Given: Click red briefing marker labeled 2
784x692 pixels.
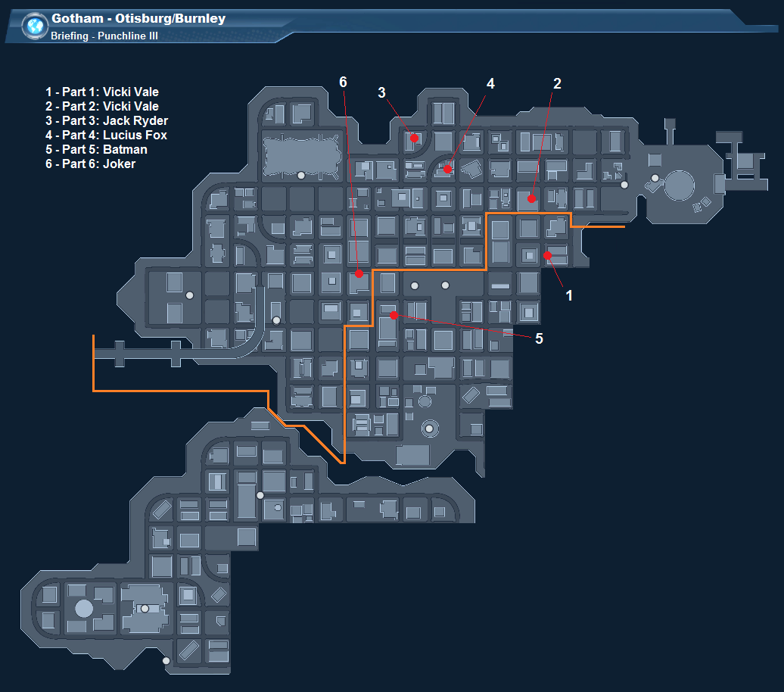Looking at the screenshot, I should click(531, 199).
